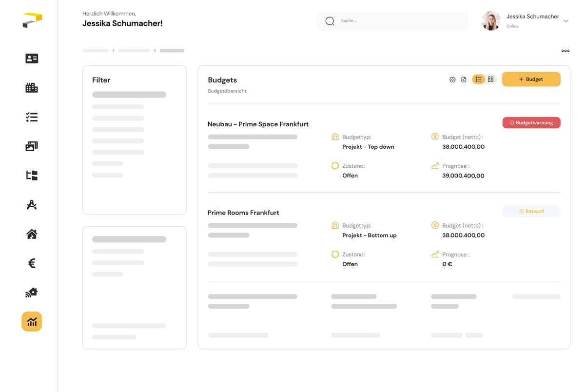Open the smart home signal sidebar icon
The width and height of the screenshot is (585, 392).
[x=32, y=293]
